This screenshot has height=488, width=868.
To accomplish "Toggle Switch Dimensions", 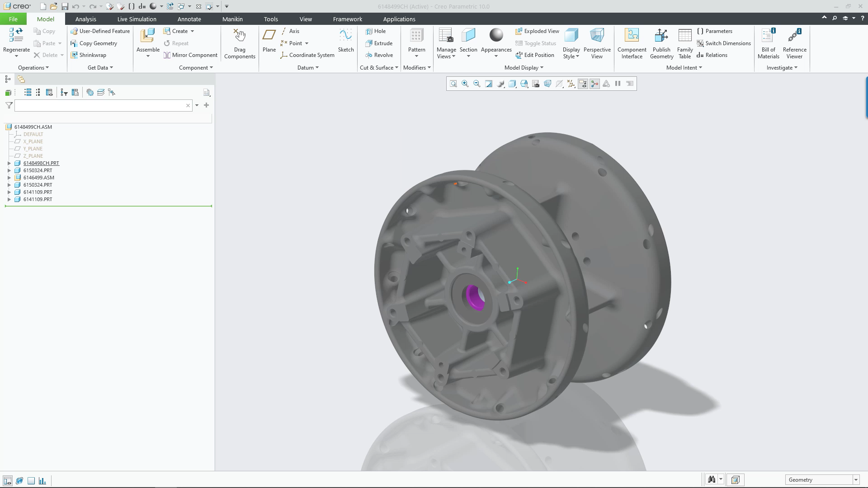I will 723,43.
